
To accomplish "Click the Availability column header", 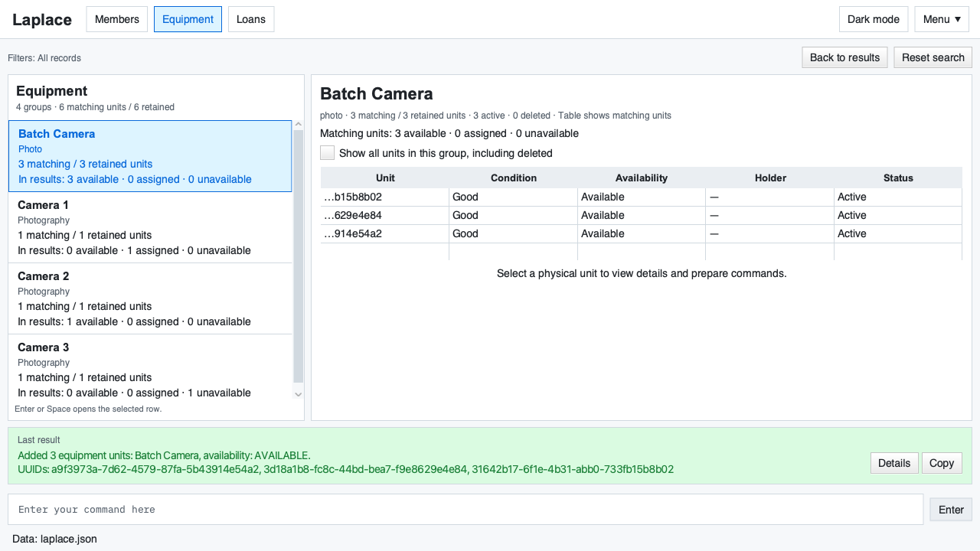I will (642, 178).
